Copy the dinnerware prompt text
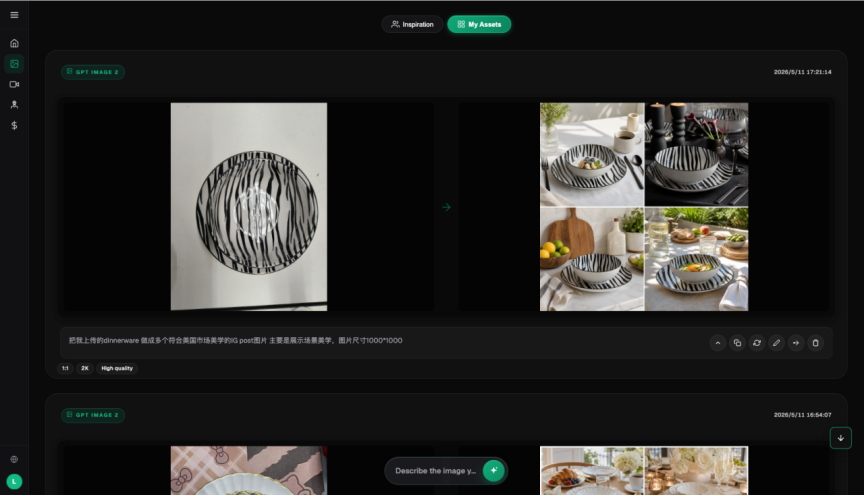Screen dimensions: 864x496 pyautogui.click(x=737, y=343)
